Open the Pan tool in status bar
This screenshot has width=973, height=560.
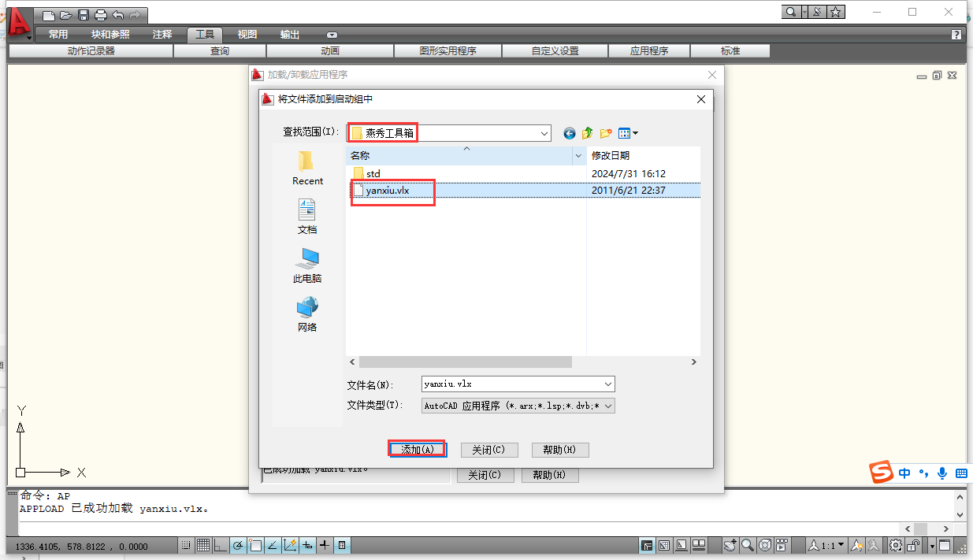pyautogui.click(x=730, y=545)
